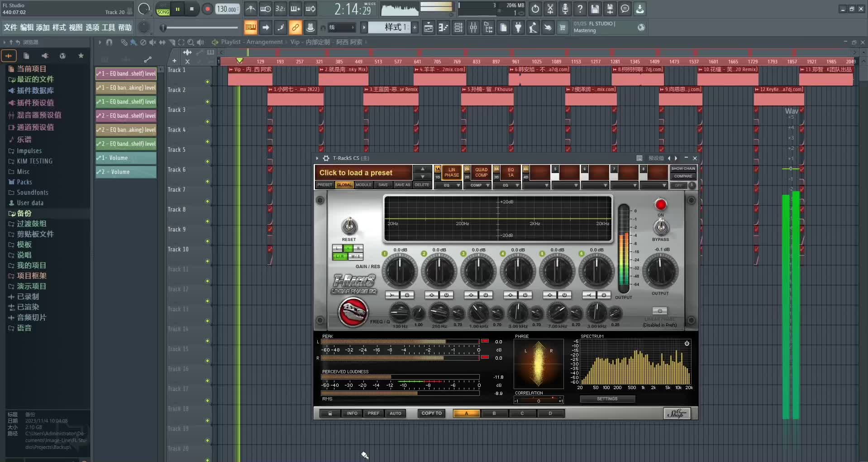
Task: Toggle the red ON power light in T-RackS
Action: (x=661, y=204)
